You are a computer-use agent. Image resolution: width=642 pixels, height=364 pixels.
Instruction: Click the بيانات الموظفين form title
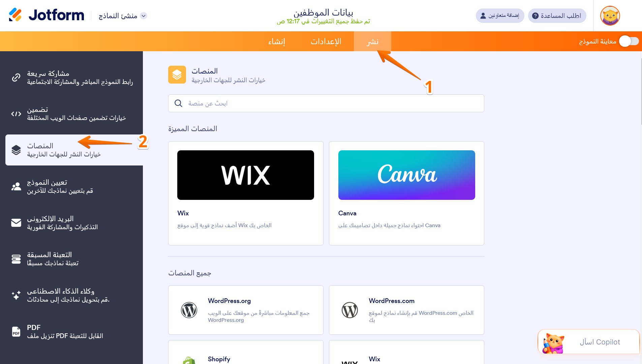click(x=323, y=12)
